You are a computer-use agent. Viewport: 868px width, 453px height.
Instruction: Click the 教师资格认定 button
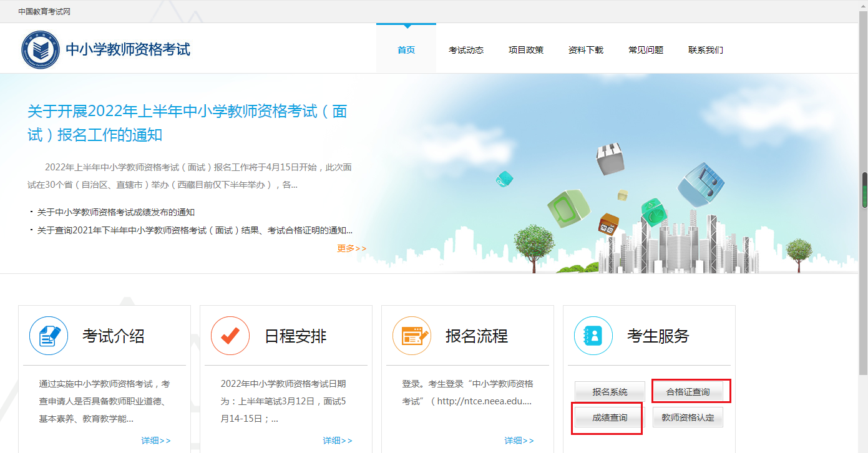coord(688,417)
